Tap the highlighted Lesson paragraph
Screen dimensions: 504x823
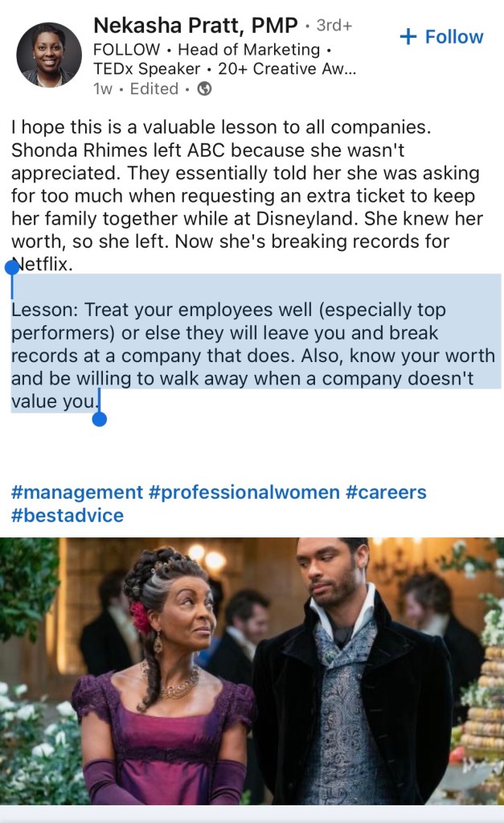click(252, 355)
